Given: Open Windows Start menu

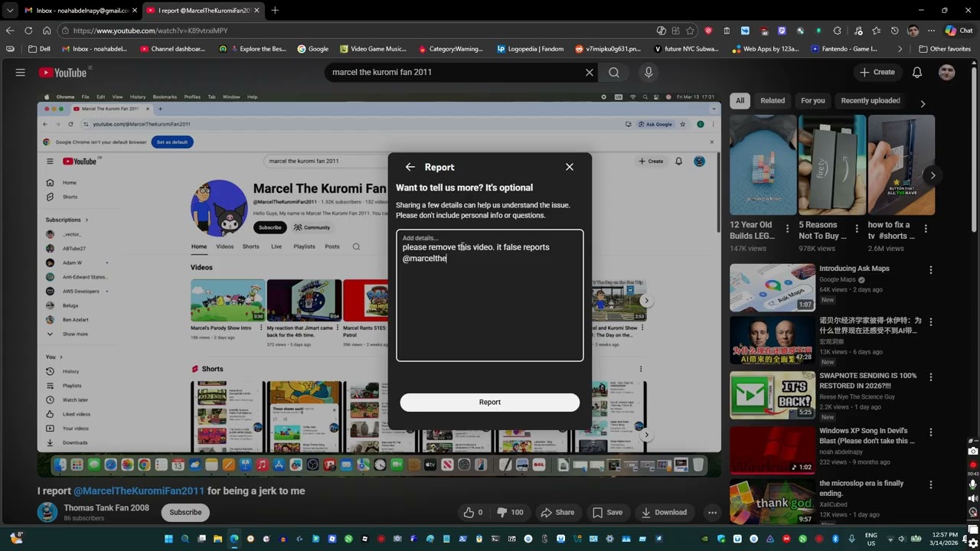Looking at the screenshot, I should (168, 539).
